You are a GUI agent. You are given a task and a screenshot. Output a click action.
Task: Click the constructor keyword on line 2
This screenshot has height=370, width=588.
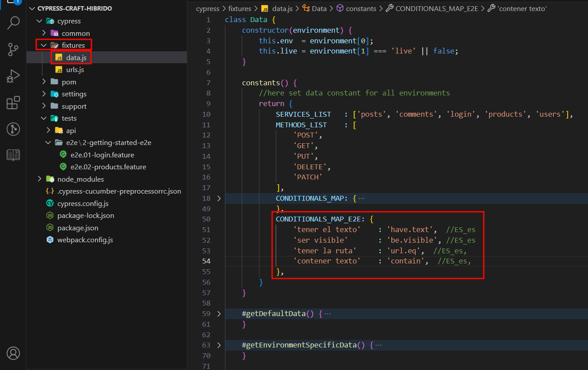coord(265,30)
